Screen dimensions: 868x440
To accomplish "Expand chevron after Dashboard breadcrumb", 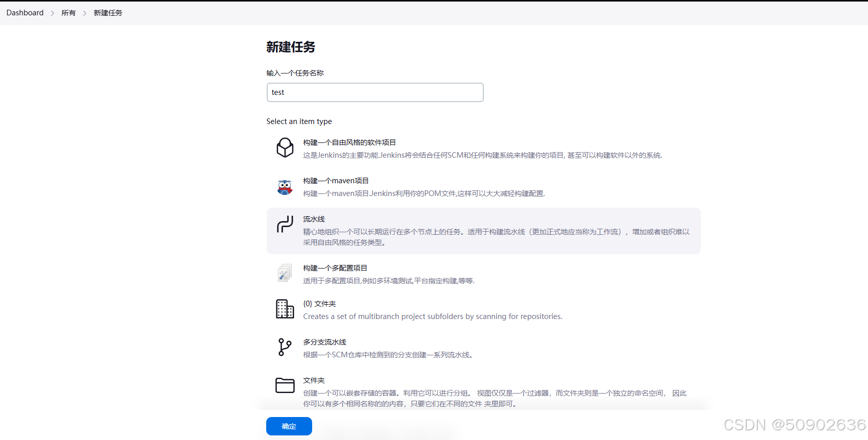I will [x=53, y=13].
